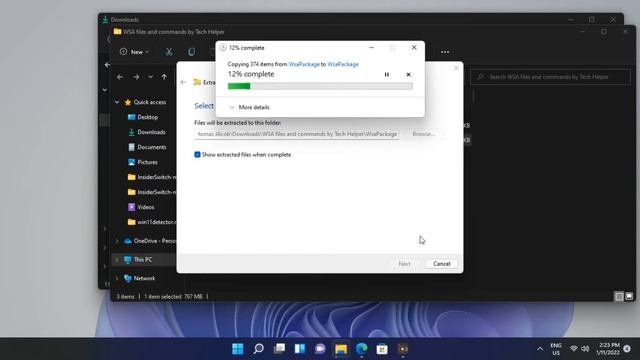The width and height of the screenshot is (640, 360).
Task: Open File Explorer on the taskbar
Action: coord(341,349)
